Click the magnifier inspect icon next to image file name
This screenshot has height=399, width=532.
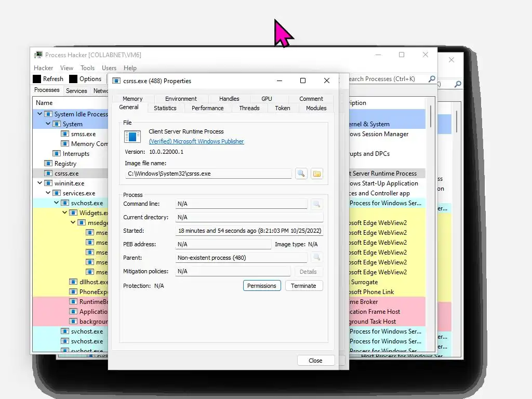(x=301, y=174)
